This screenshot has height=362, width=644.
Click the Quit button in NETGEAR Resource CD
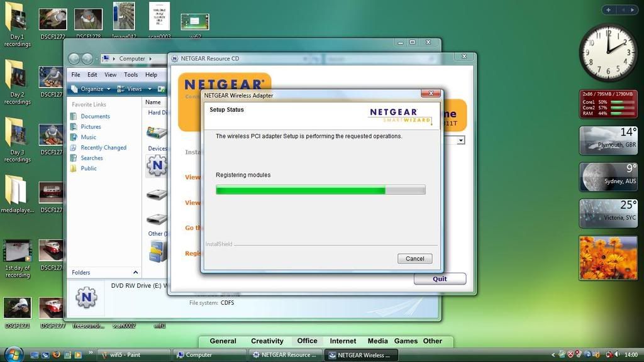point(440,278)
